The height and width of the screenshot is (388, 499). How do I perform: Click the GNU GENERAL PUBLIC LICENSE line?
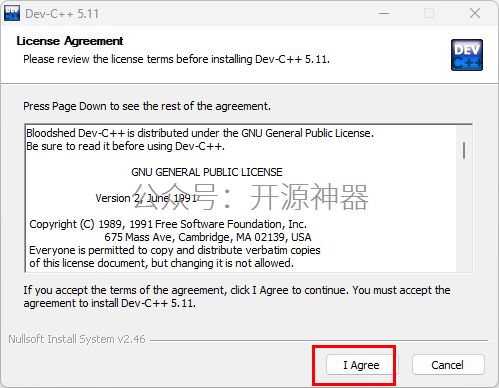pos(207,172)
